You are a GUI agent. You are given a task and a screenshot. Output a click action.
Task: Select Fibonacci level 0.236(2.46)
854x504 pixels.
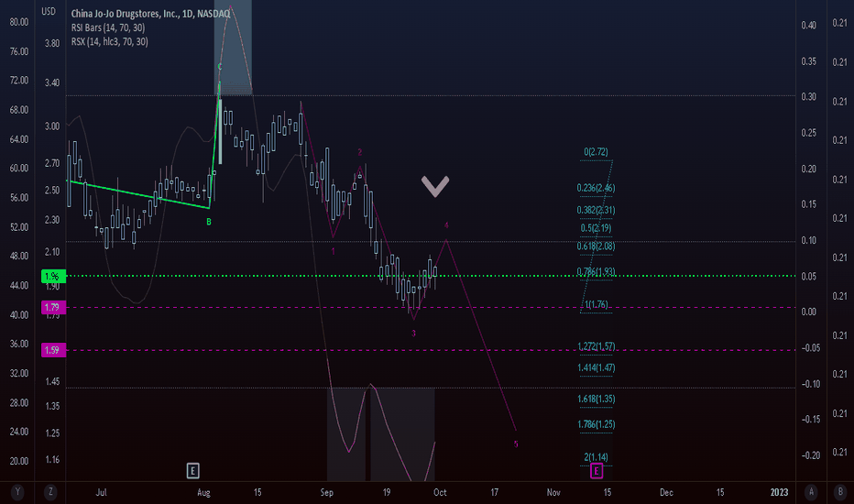coord(596,188)
